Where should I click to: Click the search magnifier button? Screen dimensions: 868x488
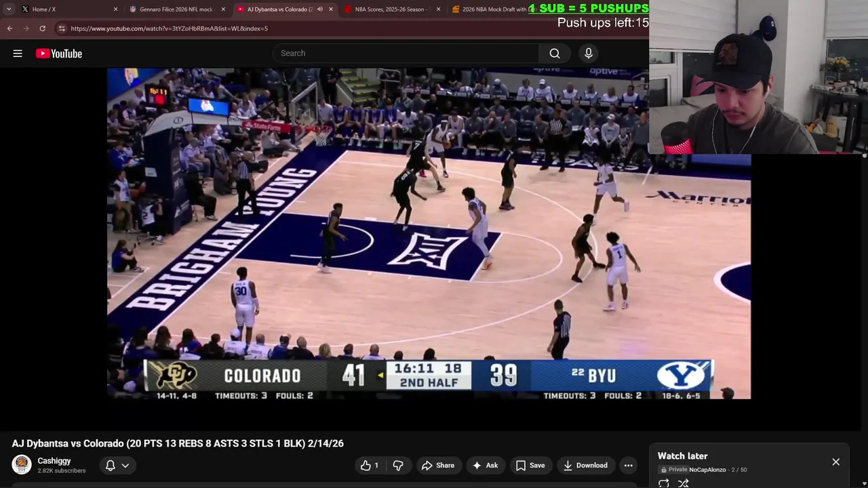click(x=555, y=54)
